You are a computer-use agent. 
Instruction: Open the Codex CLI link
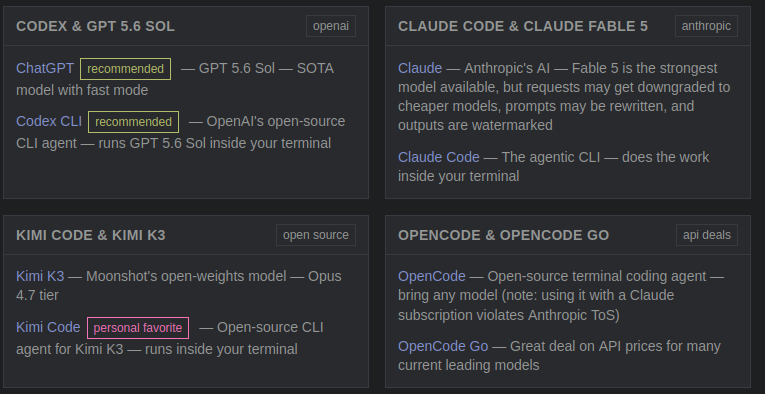click(49, 121)
